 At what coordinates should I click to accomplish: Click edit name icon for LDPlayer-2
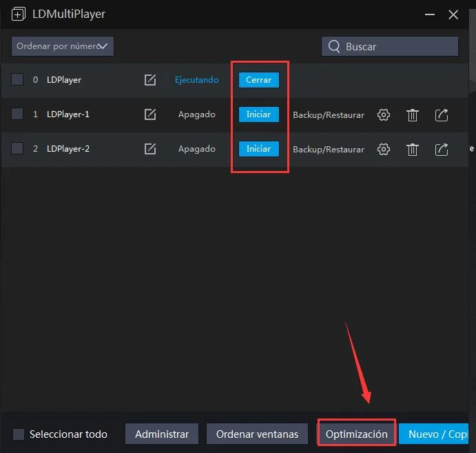pos(150,149)
